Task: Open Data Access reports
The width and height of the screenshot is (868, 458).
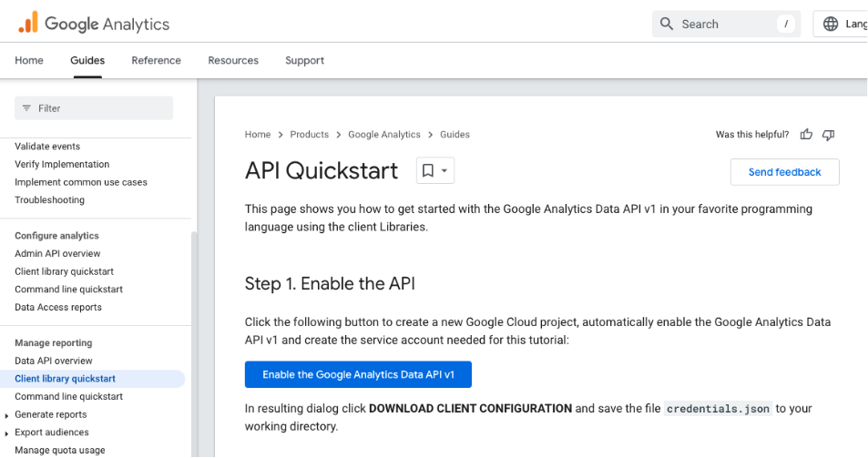Action: click(58, 307)
